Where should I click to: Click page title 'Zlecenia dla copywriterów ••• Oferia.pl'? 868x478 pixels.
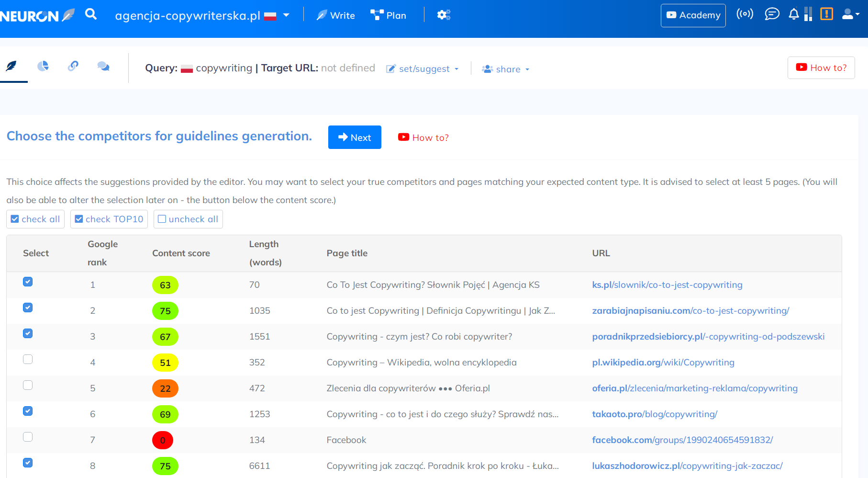(x=408, y=388)
